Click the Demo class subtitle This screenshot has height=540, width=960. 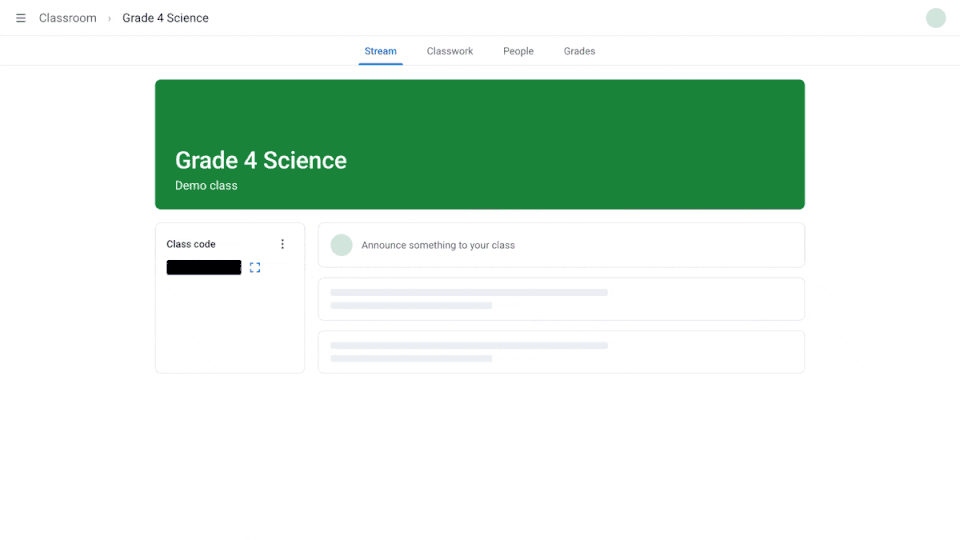click(x=206, y=186)
